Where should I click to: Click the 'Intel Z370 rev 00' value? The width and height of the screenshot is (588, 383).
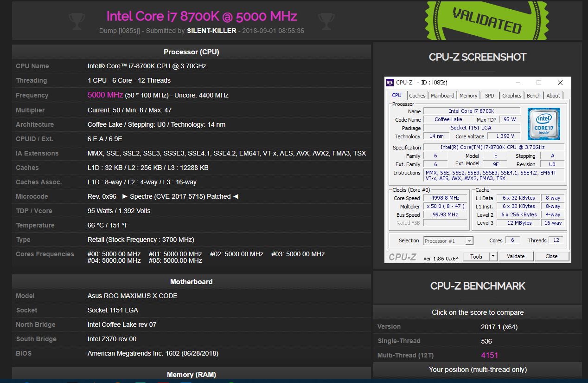[112, 339]
